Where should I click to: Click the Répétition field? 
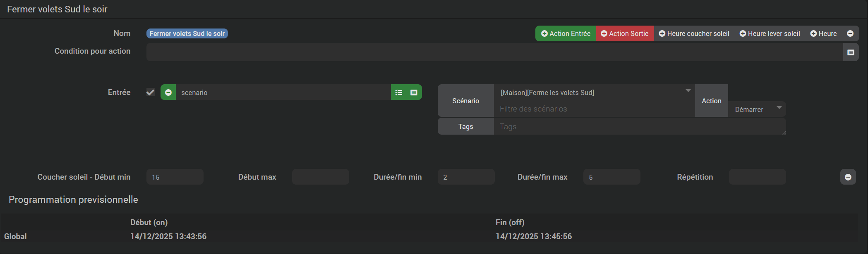[758, 177]
